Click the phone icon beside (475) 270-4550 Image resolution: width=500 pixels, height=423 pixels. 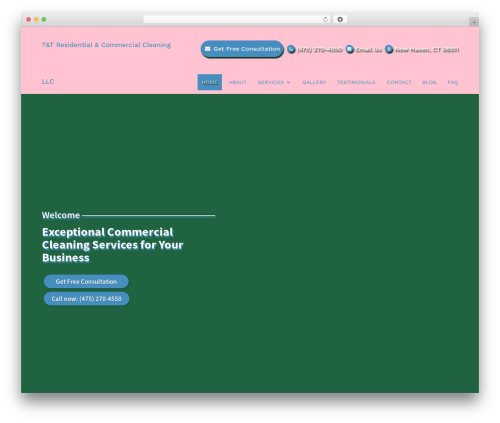291,49
